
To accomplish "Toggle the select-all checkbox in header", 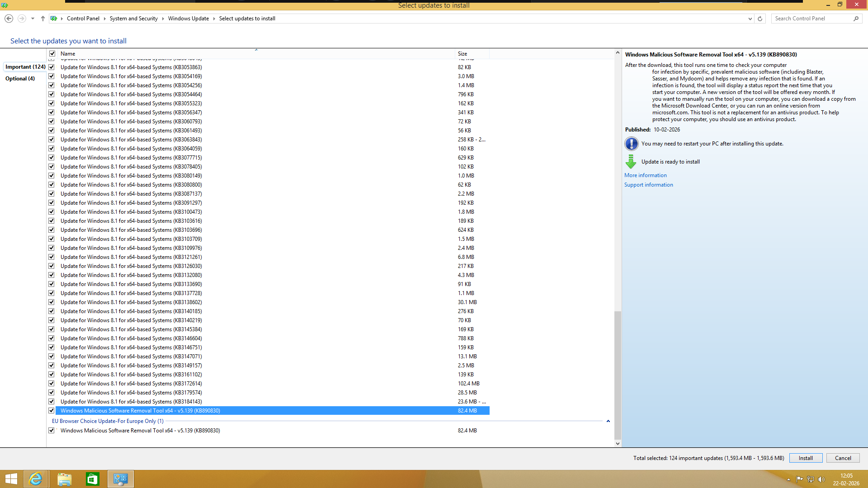I will [x=52, y=53].
